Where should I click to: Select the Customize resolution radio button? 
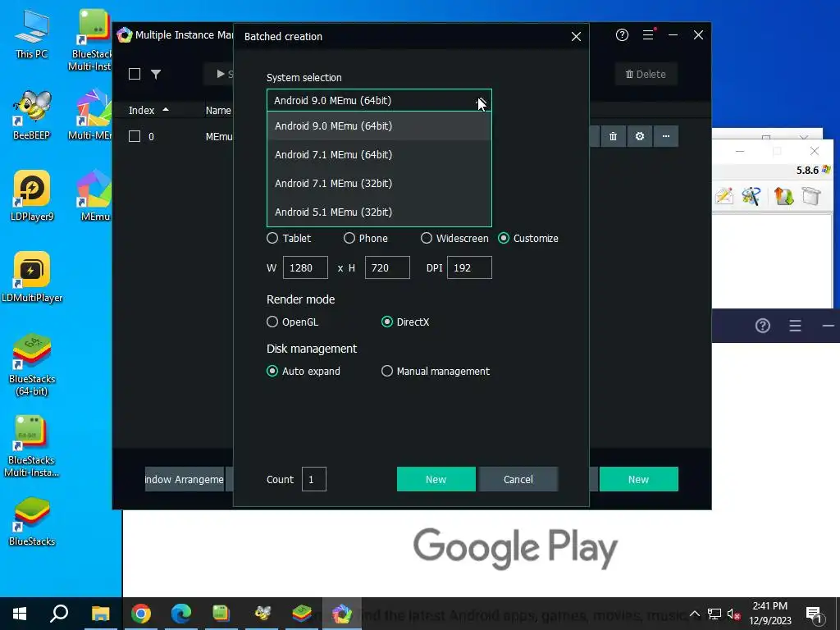(504, 238)
